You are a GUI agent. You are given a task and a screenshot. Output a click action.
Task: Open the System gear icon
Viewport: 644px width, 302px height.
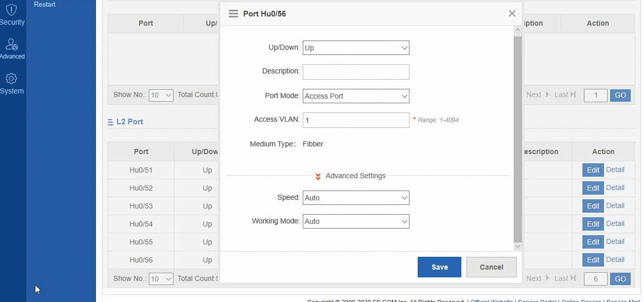pyautogui.click(x=12, y=79)
